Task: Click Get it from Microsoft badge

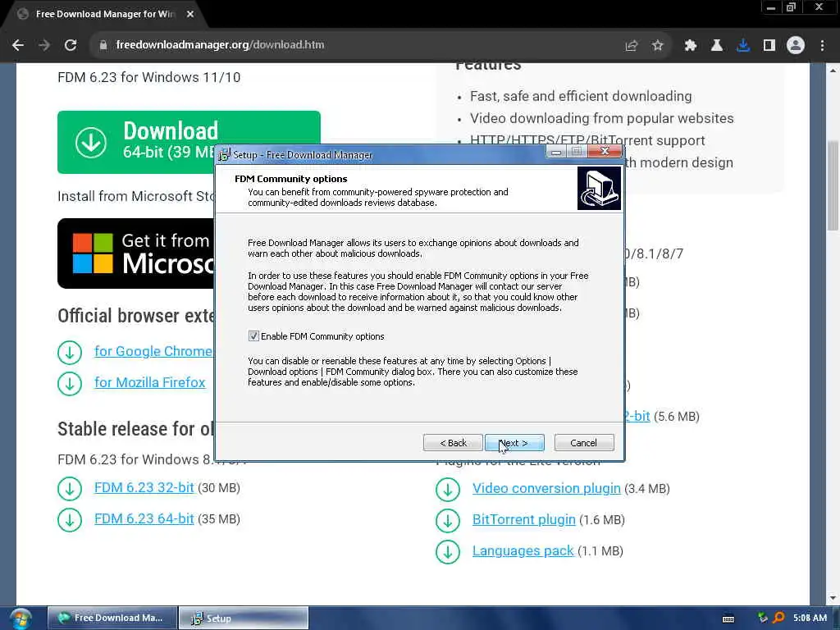Action: click(x=136, y=253)
